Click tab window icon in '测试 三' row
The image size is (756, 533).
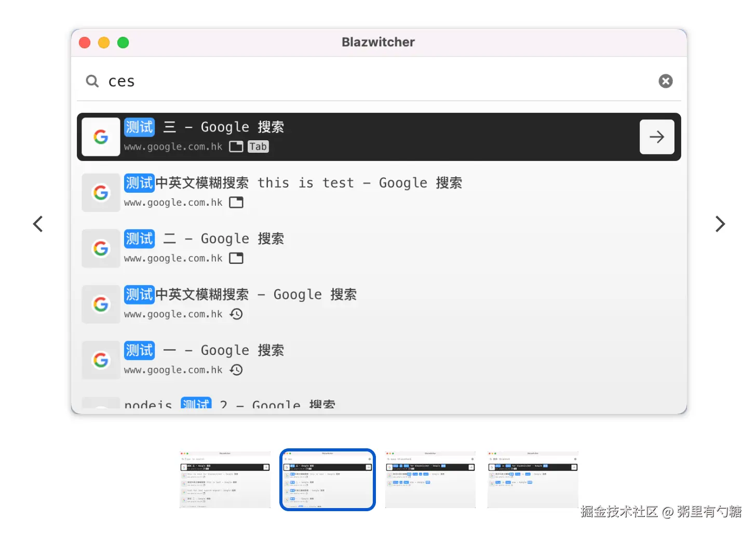click(x=236, y=146)
